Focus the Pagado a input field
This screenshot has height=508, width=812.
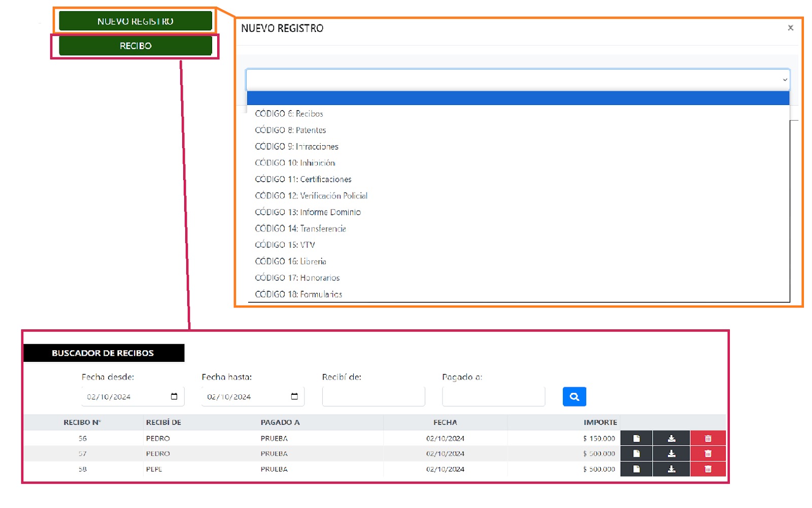pyautogui.click(x=493, y=396)
